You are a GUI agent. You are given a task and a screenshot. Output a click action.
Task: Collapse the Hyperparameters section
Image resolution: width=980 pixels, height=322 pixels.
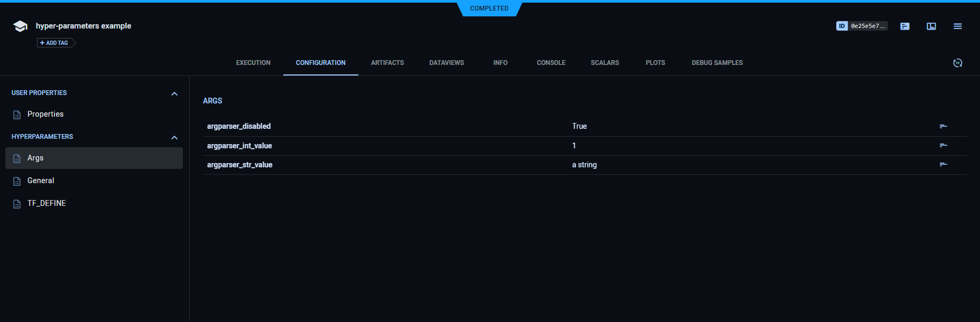pos(174,138)
